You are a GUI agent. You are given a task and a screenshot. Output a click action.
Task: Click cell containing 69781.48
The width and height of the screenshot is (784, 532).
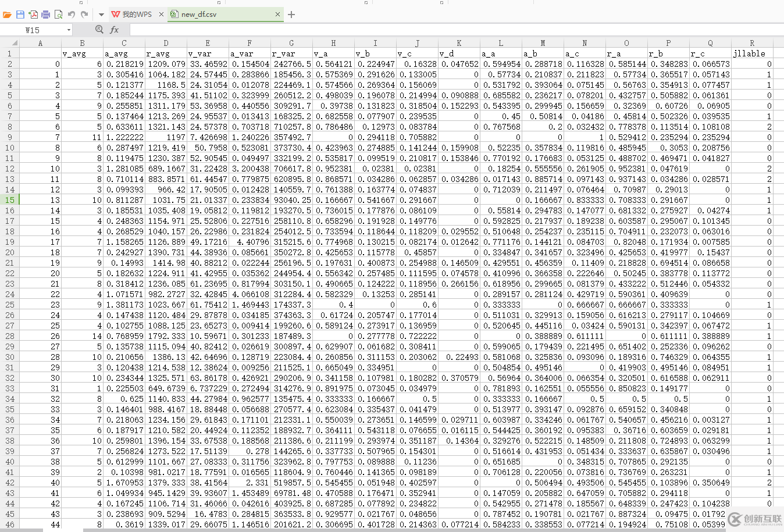point(291,493)
